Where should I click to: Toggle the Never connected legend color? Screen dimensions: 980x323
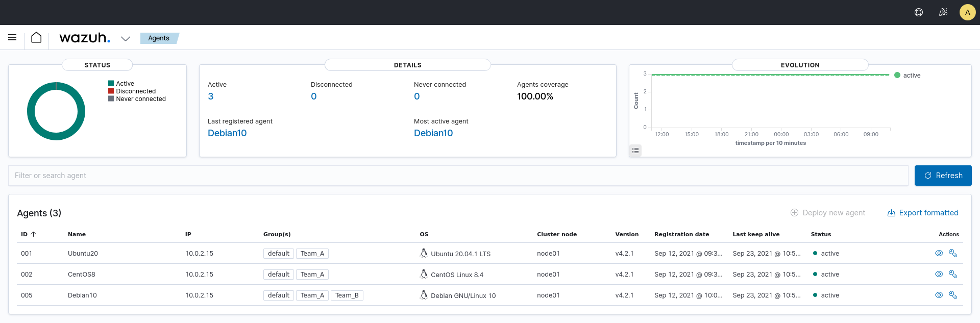pos(111,98)
